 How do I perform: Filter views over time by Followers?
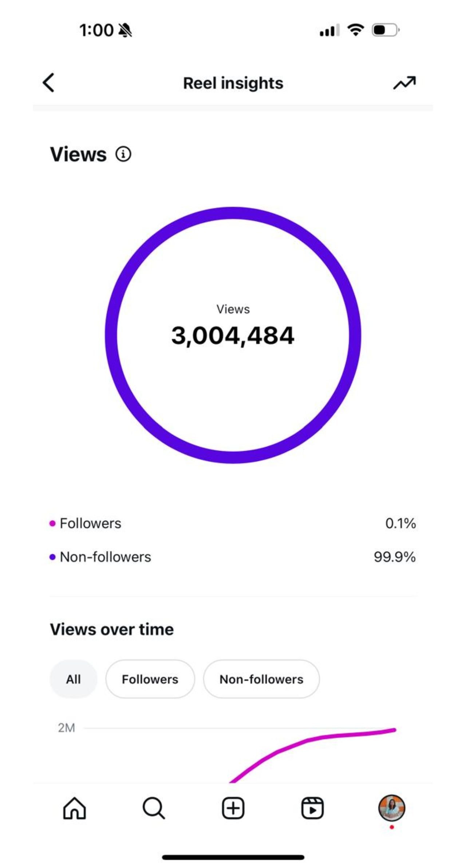coord(150,679)
